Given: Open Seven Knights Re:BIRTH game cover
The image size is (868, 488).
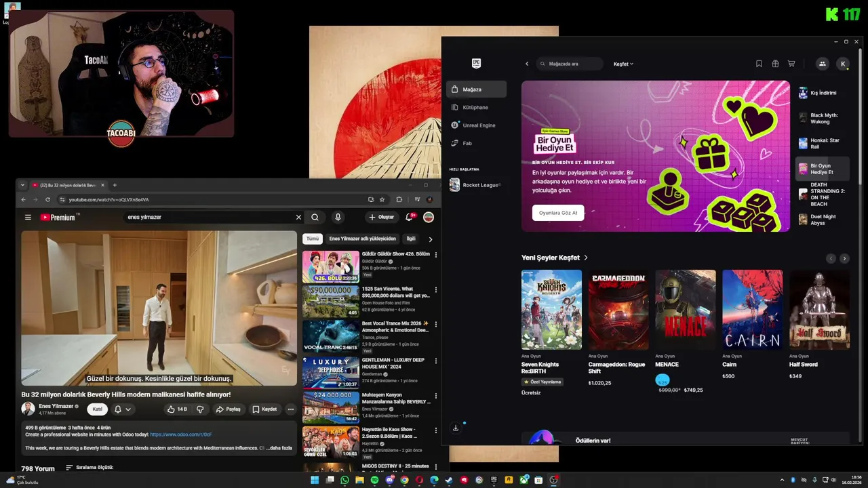Looking at the screenshot, I should point(551,310).
